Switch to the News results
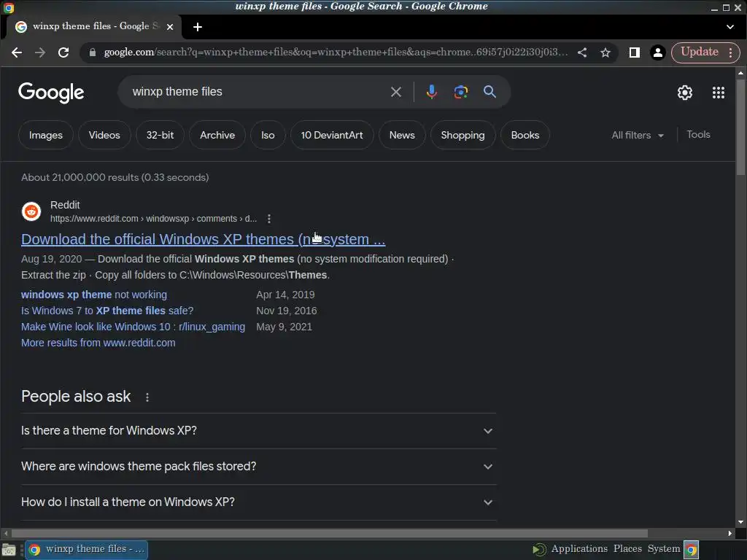 pyautogui.click(x=402, y=135)
